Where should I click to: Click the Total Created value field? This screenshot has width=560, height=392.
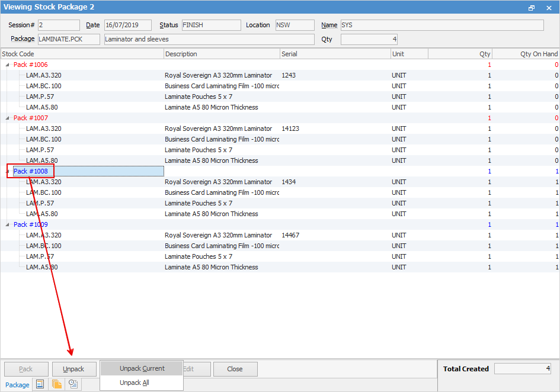523,368
